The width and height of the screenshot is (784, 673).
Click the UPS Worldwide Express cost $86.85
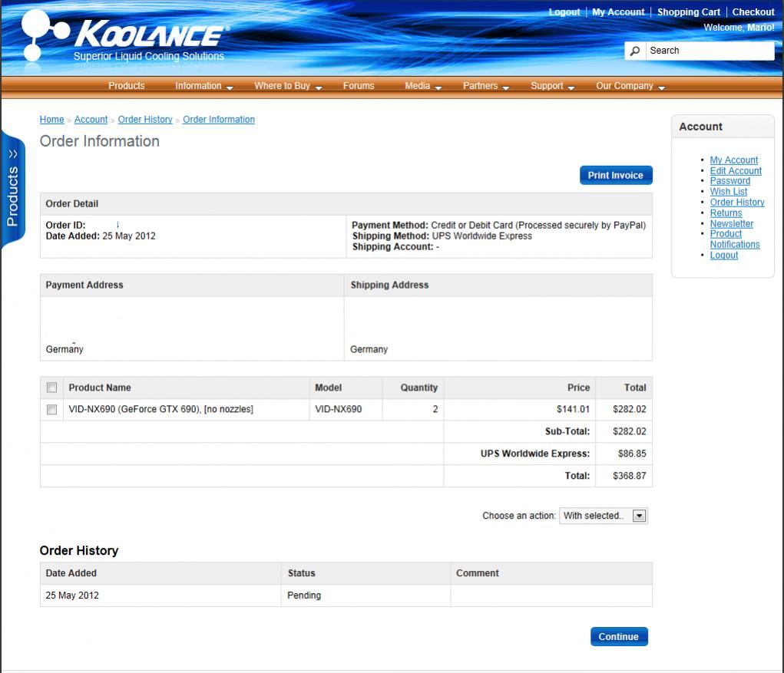click(x=631, y=454)
